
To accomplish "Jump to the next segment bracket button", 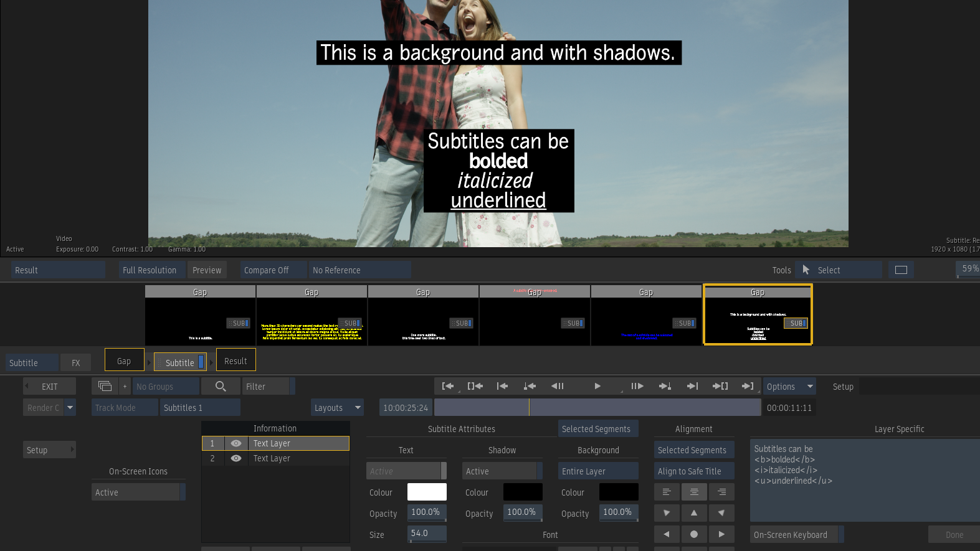I will [720, 386].
